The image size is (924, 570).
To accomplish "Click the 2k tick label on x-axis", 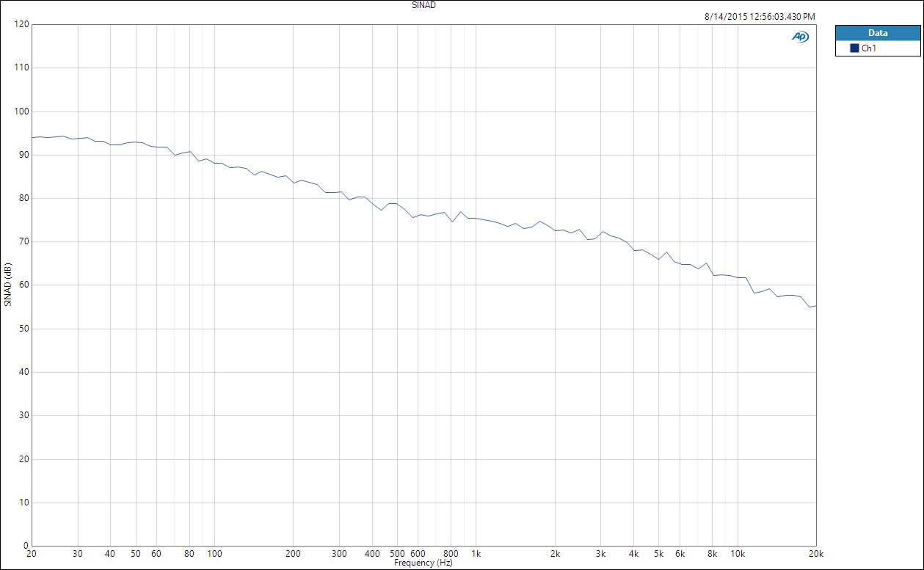I will (555, 554).
